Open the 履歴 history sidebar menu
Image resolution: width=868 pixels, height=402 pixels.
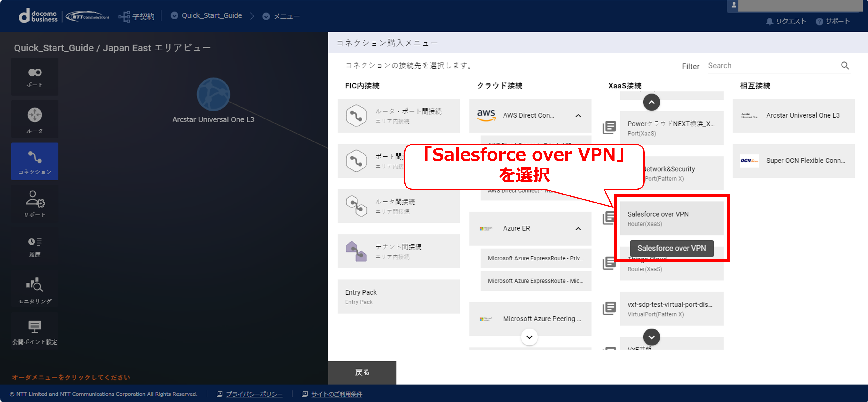point(35,247)
